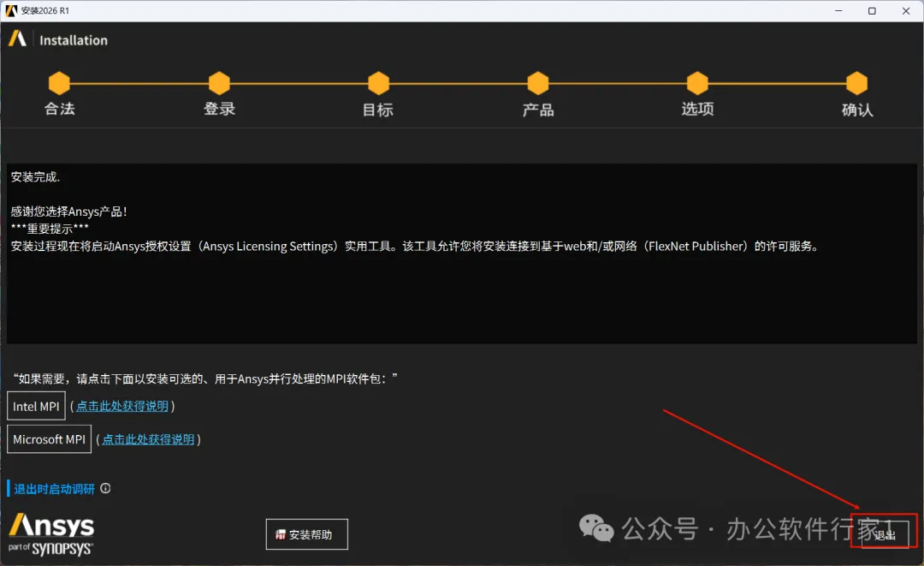Click the Ansys Synopsys logo at bottom
Image resolution: width=924 pixels, height=566 pixels.
click(51, 534)
